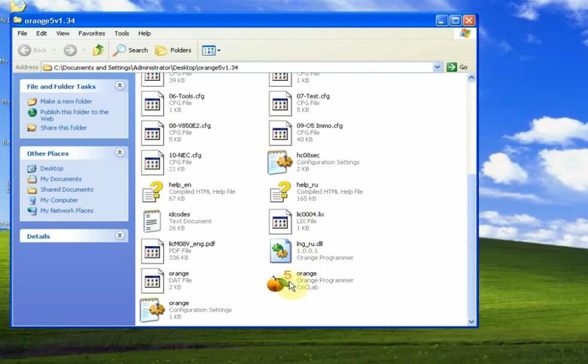The width and height of the screenshot is (588, 364).
Task: Click the lng_ru.dll file name
Action: click(310, 244)
